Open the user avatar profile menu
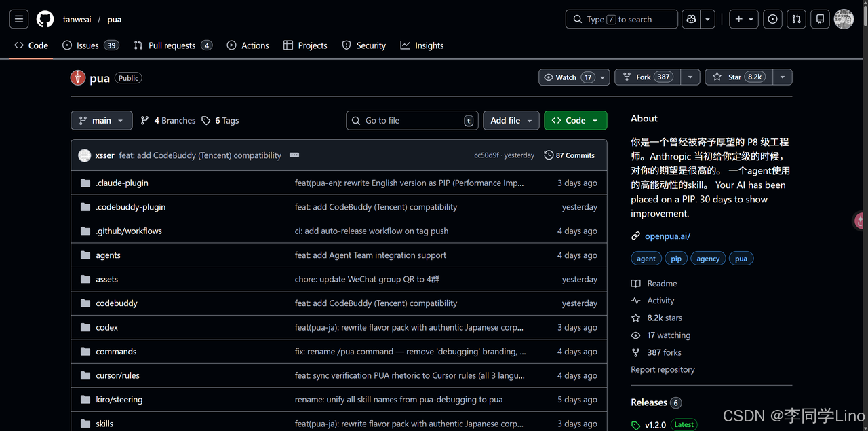This screenshot has width=868, height=431. point(844,19)
